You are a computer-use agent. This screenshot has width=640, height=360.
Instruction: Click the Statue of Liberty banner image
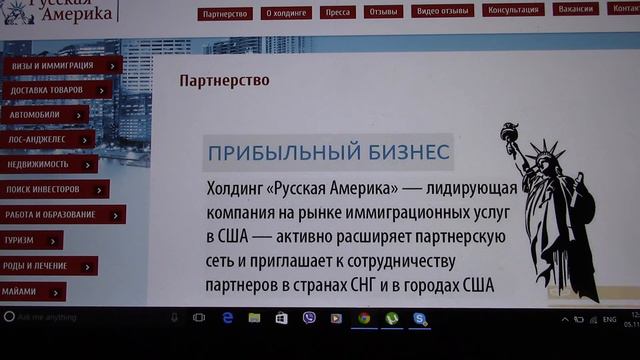pos(549,212)
